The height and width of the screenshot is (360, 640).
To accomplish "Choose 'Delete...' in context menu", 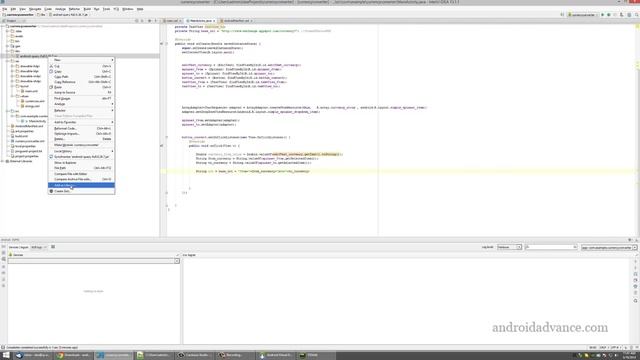I will pyautogui.click(x=81, y=139).
